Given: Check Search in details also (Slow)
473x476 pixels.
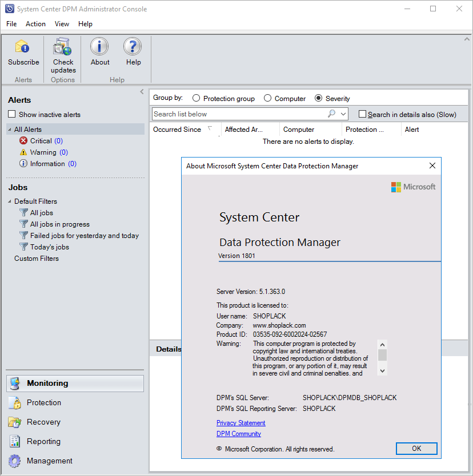Looking at the screenshot, I should click(x=362, y=114).
